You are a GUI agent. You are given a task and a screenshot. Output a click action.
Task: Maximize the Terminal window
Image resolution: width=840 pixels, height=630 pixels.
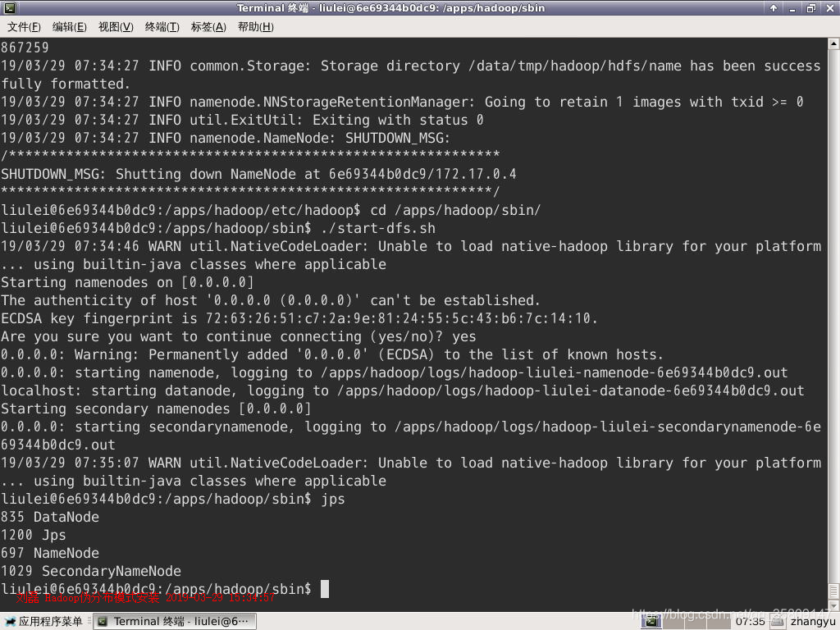[x=810, y=8]
